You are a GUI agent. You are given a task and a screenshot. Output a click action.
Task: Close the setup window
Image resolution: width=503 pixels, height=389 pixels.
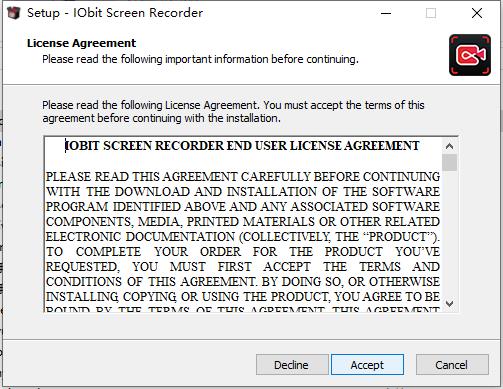tap(477, 13)
